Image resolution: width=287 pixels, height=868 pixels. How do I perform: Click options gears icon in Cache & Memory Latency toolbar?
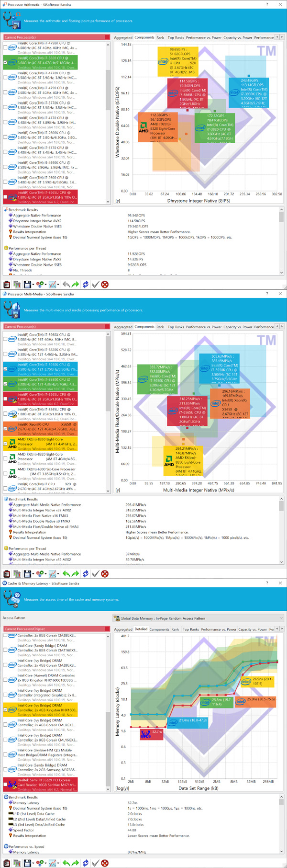(x=40, y=863)
